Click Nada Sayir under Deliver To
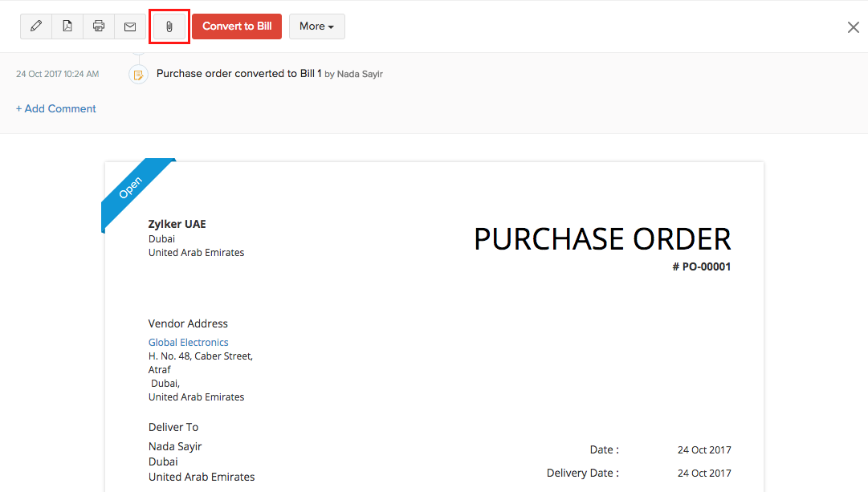This screenshot has width=868, height=492. tap(175, 446)
